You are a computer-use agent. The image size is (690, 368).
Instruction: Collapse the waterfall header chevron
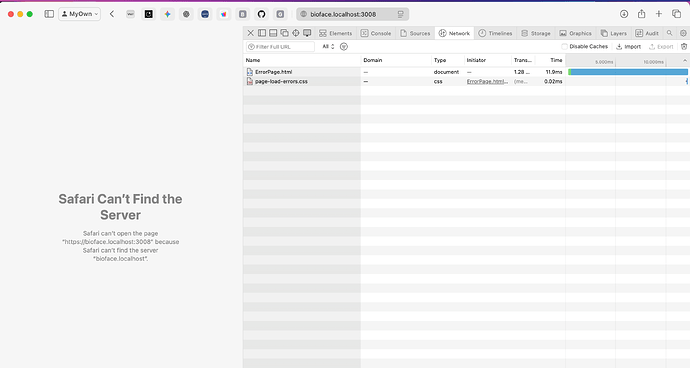point(685,60)
